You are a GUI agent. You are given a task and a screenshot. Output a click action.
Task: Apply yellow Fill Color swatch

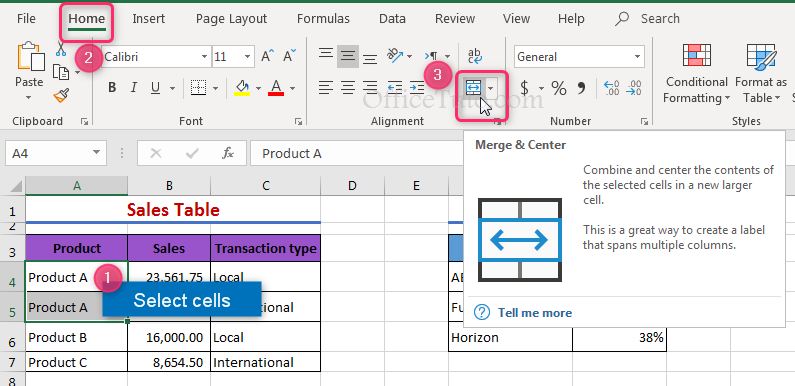pyautogui.click(x=242, y=88)
